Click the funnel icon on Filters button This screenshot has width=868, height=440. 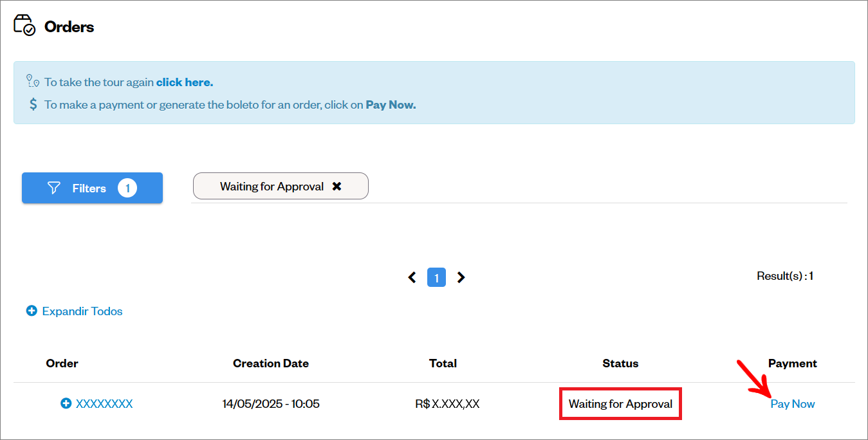[x=54, y=188]
